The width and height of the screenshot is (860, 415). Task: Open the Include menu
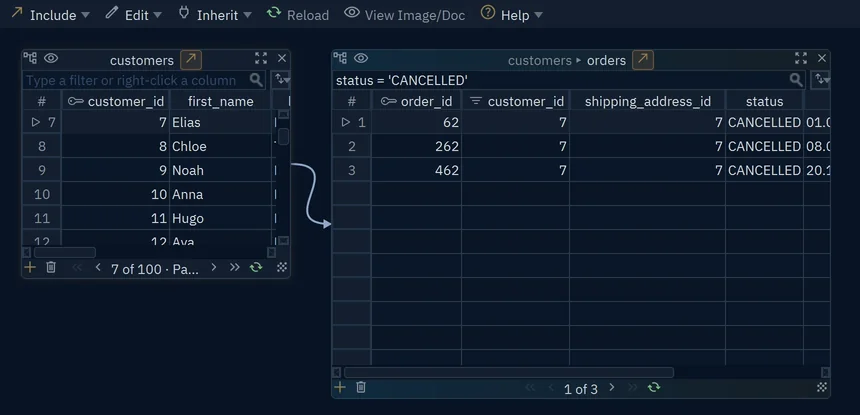pyautogui.click(x=50, y=15)
